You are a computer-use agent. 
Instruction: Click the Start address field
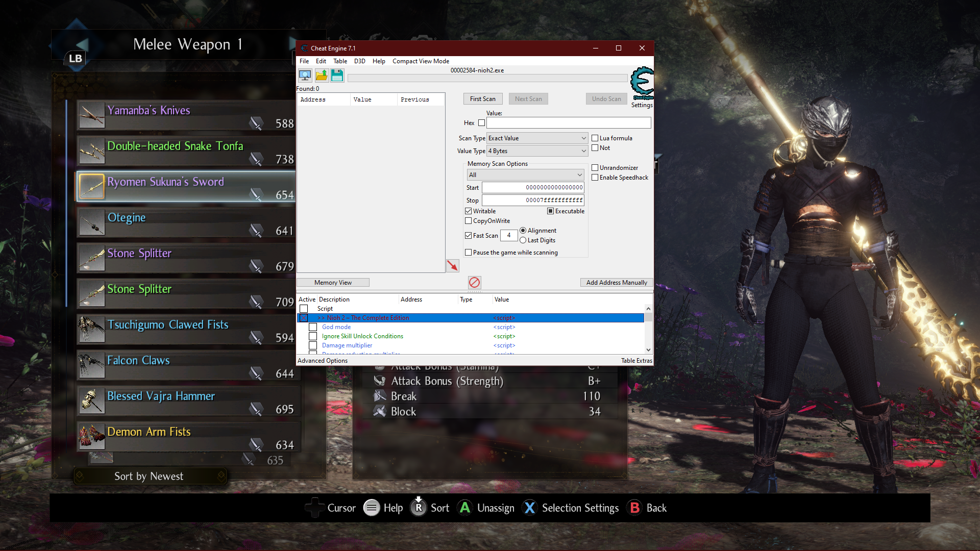(533, 188)
